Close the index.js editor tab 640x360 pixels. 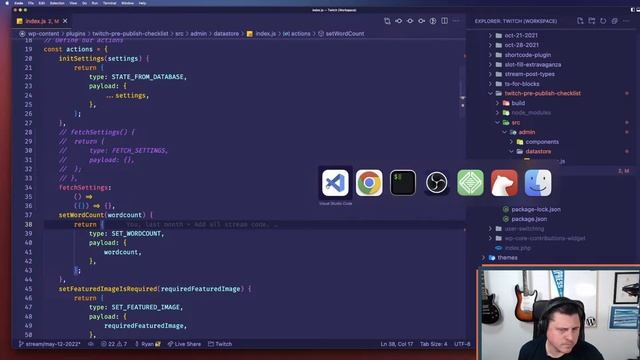(x=65, y=21)
